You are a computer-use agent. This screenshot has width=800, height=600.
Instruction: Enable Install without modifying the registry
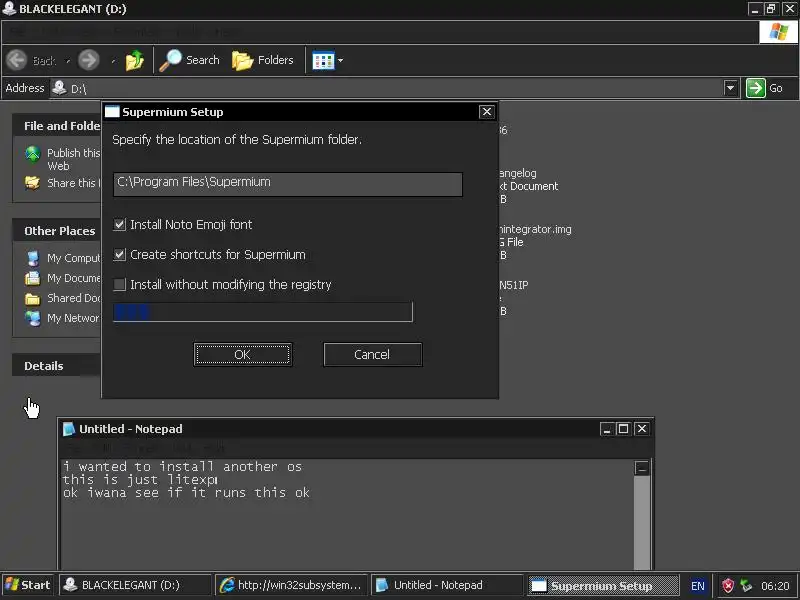click(x=119, y=285)
